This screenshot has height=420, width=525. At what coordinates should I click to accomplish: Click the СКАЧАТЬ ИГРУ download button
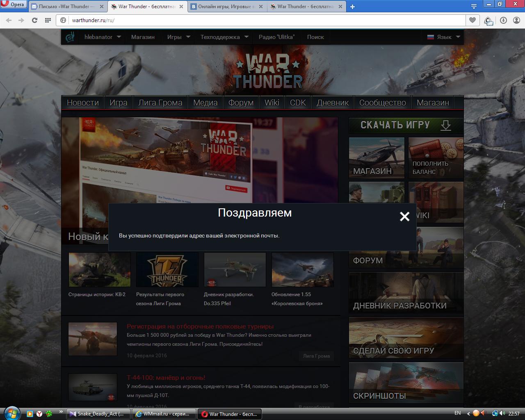(406, 126)
